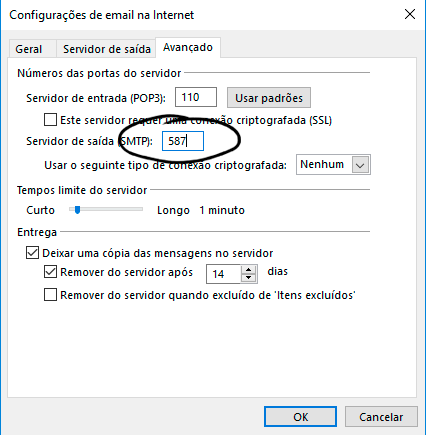Decrease days with the down spinner arrow
This screenshot has width=426, height=435.
[248, 278]
